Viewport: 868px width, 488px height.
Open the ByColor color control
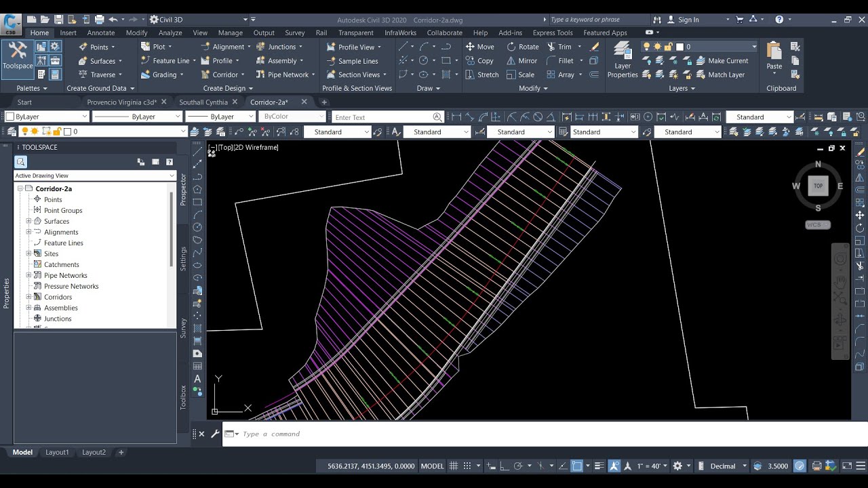[x=292, y=117]
